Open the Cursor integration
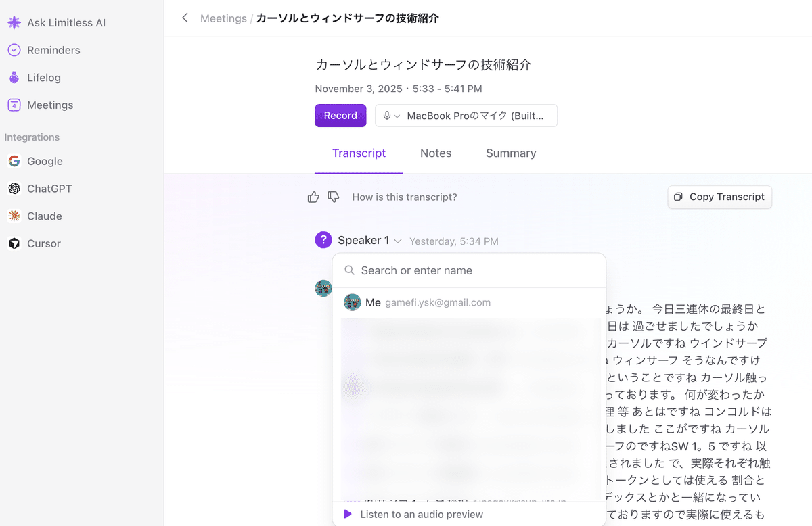This screenshot has width=812, height=526. click(43, 243)
